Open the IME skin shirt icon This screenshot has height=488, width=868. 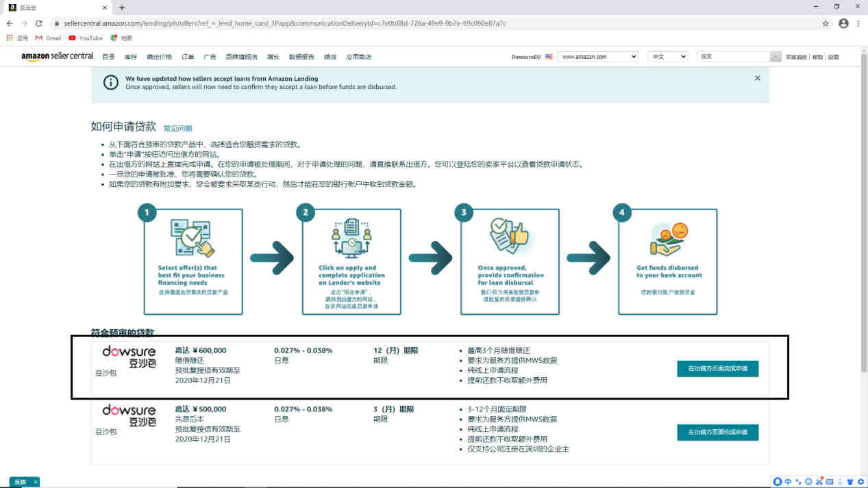tap(850, 482)
